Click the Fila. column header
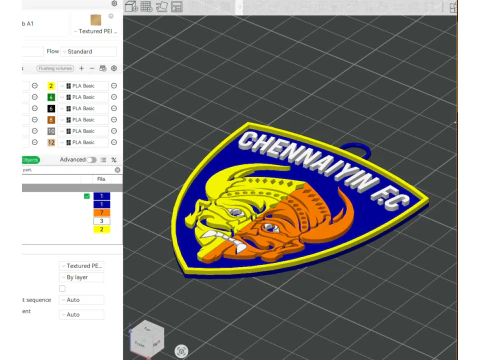Screen dimensions: 480x360 point(102,179)
